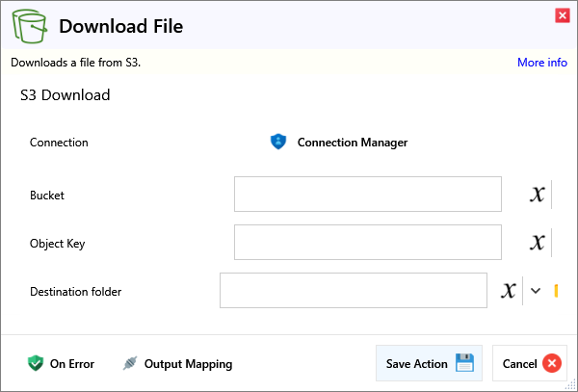The width and height of the screenshot is (578, 392).
Task: Open the On Error settings
Action: click(x=71, y=364)
